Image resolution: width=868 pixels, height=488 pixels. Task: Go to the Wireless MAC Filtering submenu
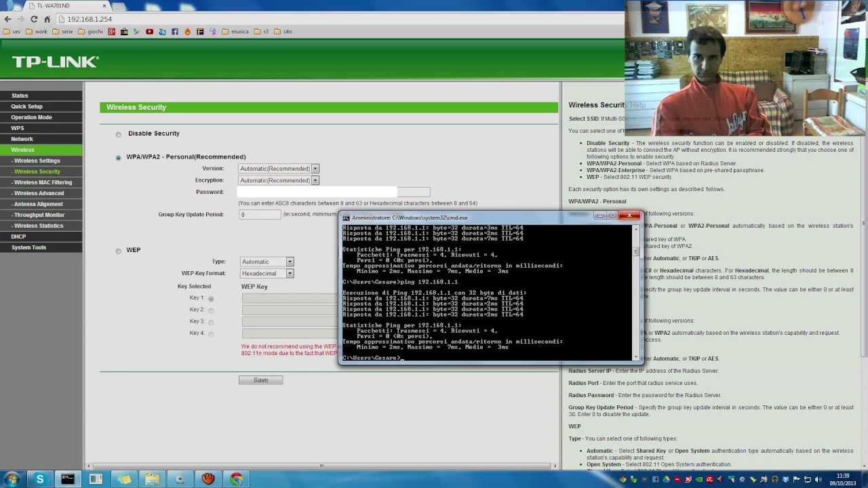click(x=41, y=182)
